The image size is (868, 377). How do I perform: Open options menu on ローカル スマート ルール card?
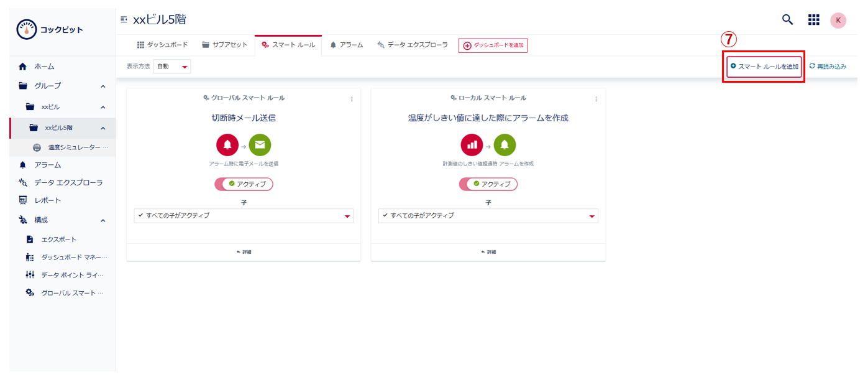coord(596,99)
